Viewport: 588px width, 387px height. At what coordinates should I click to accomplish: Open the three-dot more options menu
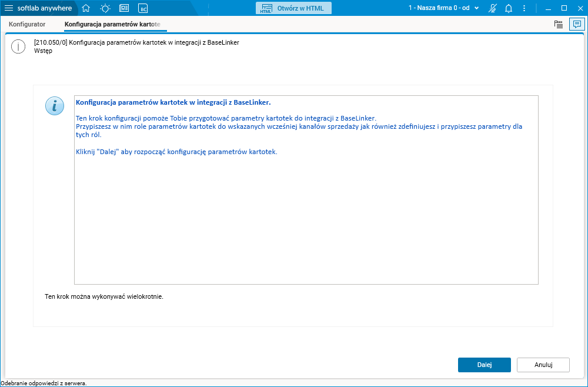pos(524,8)
